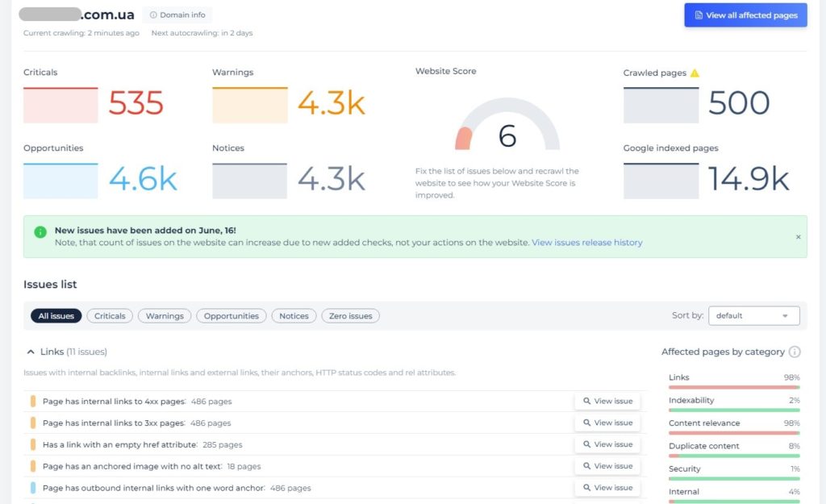Toggle the Zero issues filter
This screenshot has width=826, height=504.
pos(350,315)
